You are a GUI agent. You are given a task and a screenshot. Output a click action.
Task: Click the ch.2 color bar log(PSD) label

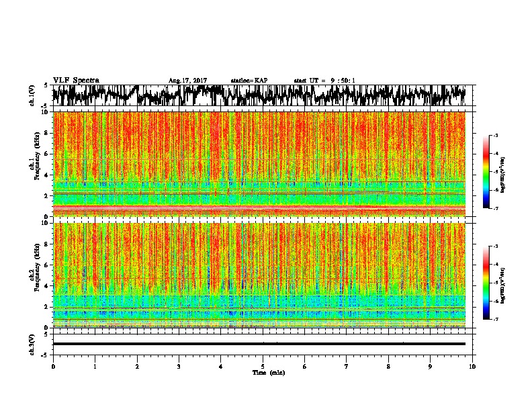point(502,285)
